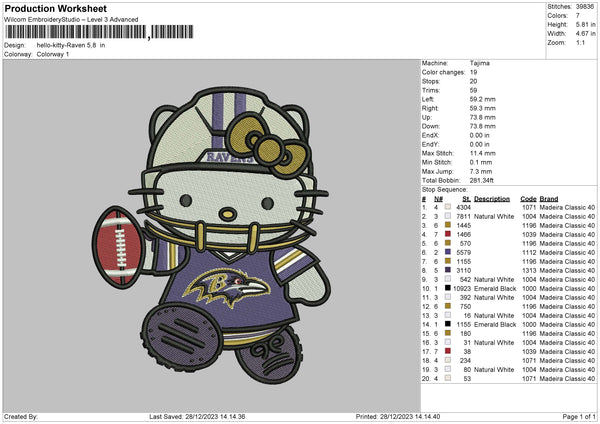This screenshot has height=424, width=600.
Task: Select stitch count 7811 in row 2
Action: [463, 217]
